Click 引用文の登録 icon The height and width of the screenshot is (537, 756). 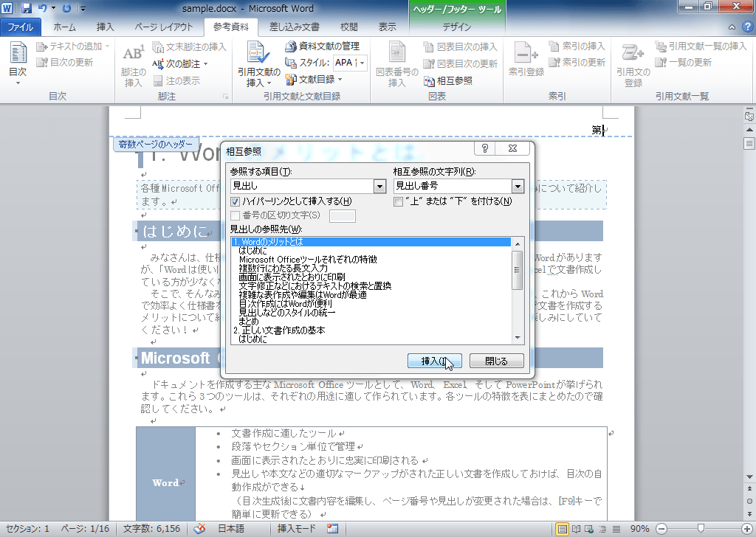tap(633, 66)
